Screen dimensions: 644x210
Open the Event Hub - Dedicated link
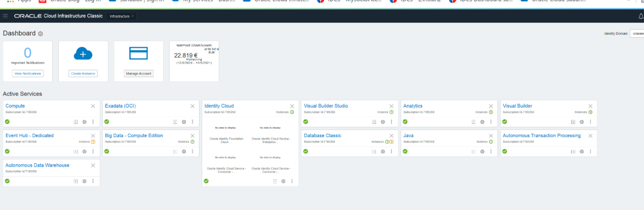coord(30,136)
